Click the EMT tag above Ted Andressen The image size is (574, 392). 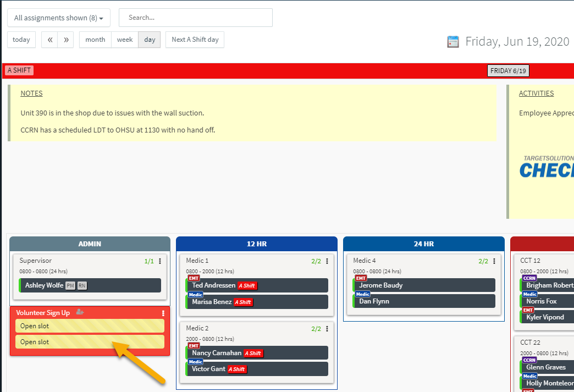click(x=194, y=278)
